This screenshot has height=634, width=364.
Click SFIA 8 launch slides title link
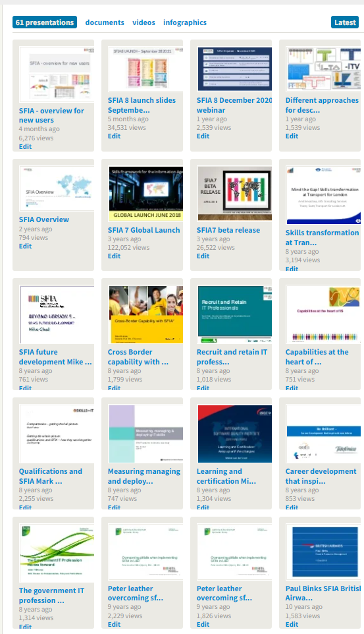pos(142,105)
